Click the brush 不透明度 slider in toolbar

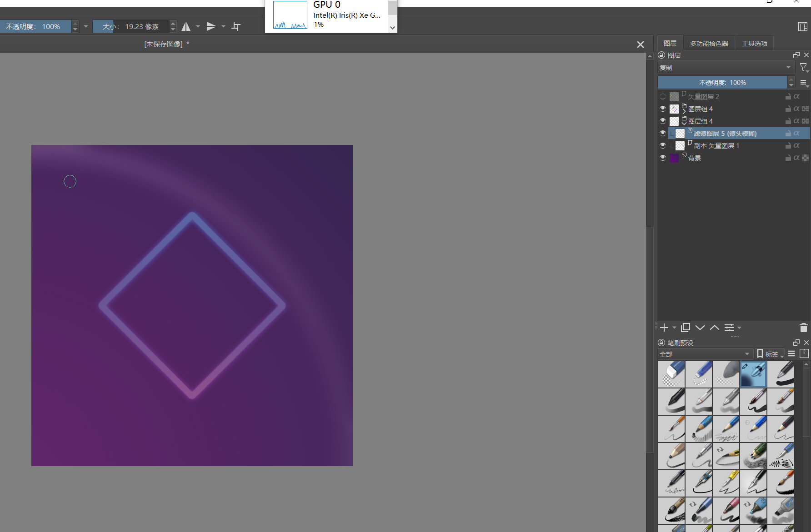pyautogui.click(x=35, y=26)
